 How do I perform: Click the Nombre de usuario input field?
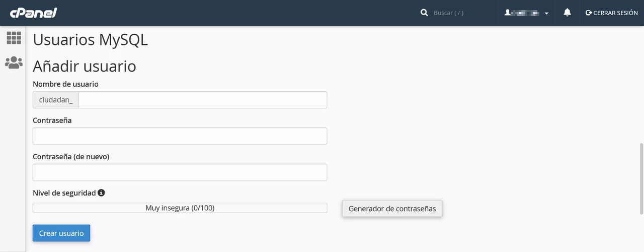(203, 100)
